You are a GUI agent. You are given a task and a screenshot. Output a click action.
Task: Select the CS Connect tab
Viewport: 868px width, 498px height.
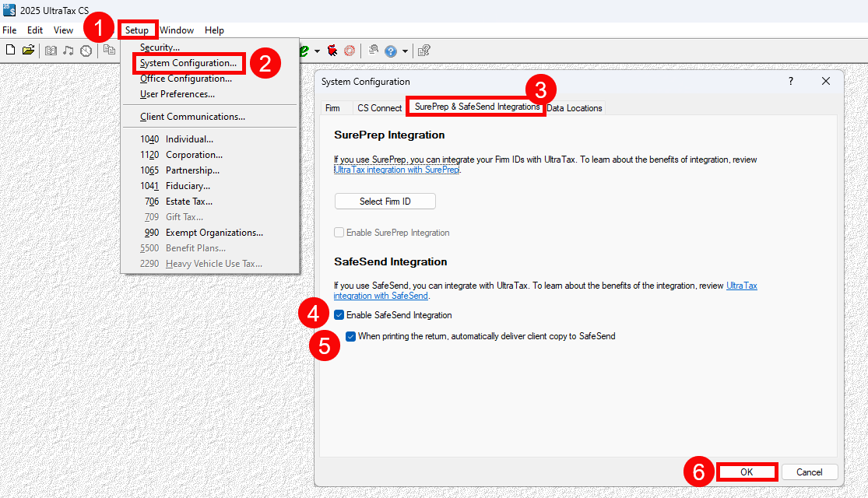[x=380, y=108]
